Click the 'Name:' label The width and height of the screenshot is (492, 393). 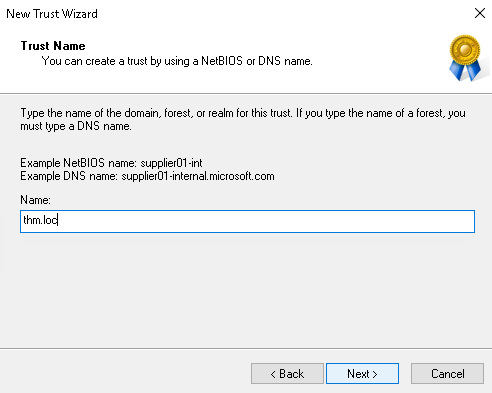pos(35,200)
